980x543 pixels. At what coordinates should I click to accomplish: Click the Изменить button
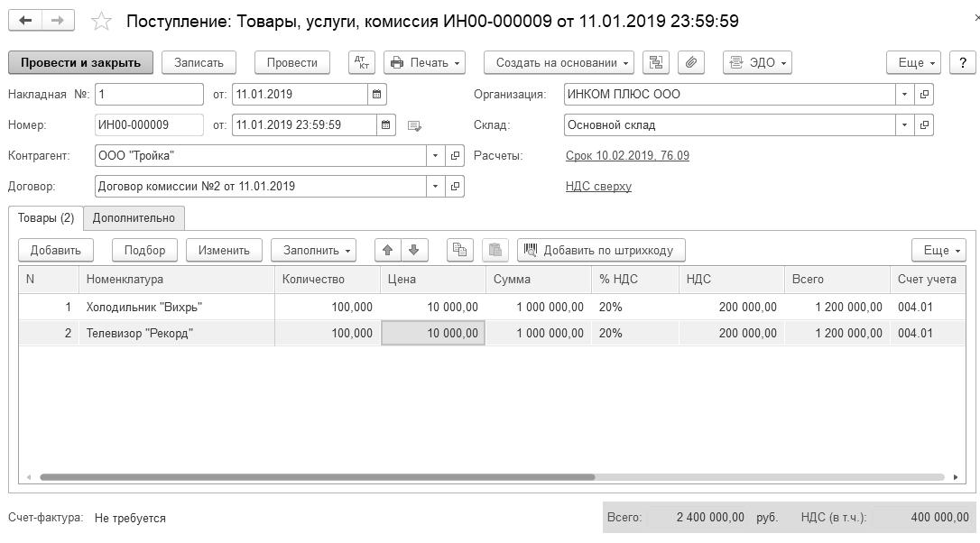pos(224,250)
